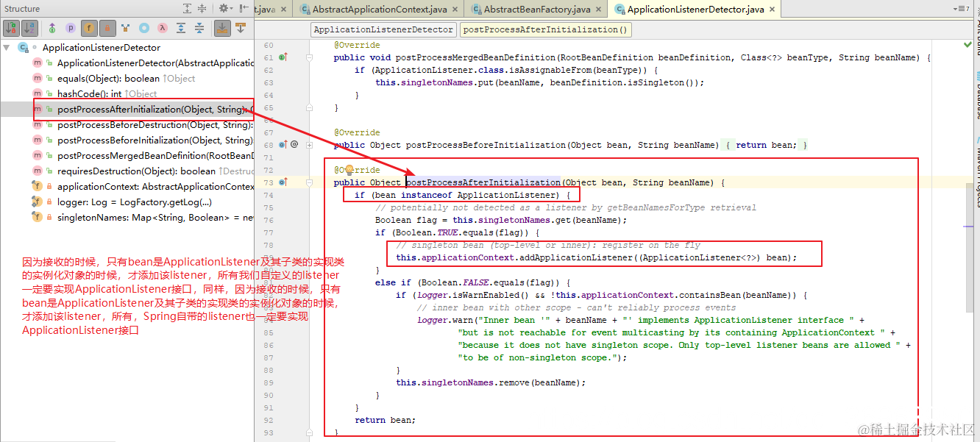The image size is (980, 442).
Task: Expand folded method body on line 68
Action: pos(309,146)
